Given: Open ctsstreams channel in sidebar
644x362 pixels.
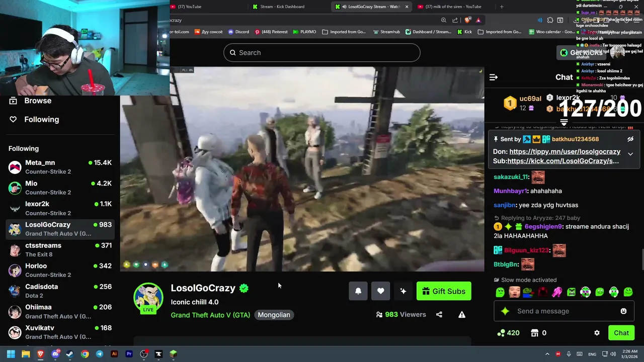Looking at the screenshot, I should click(60, 249).
